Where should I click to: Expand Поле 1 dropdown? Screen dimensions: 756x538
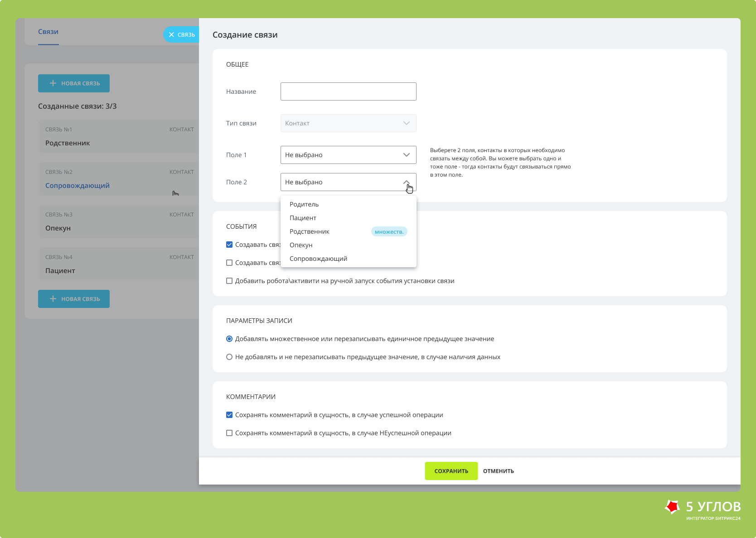pyautogui.click(x=349, y=155)
